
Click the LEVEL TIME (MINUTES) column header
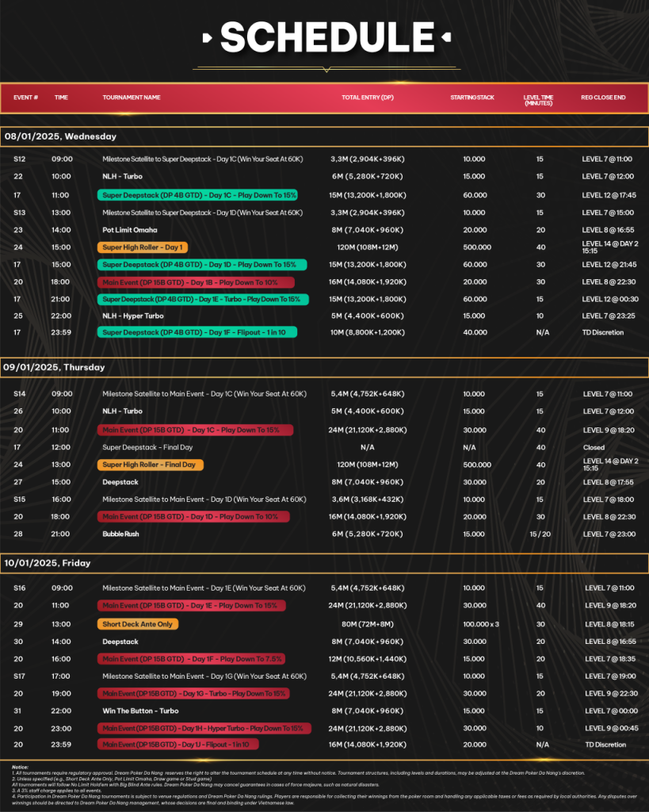[x=538, y=100]
